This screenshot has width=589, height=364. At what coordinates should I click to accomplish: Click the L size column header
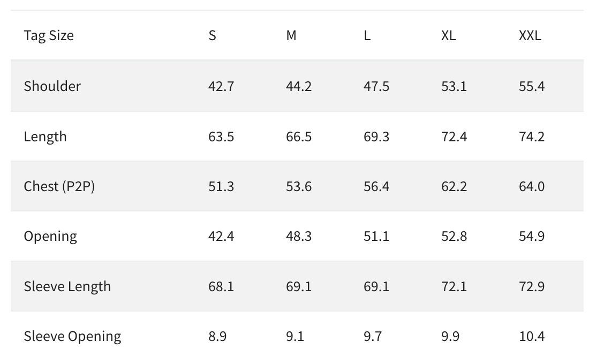coord(367,35)
